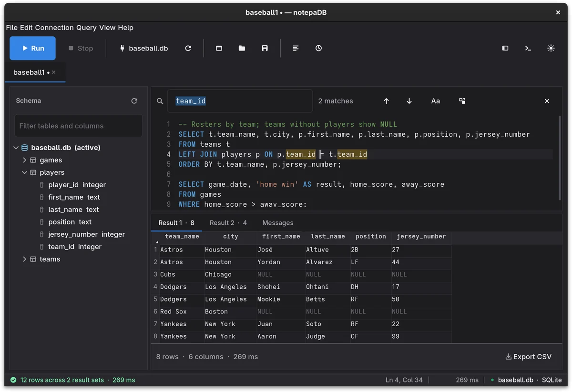This screenshot has width=572, height=392.
Task: Go to the next match with the down arrow
Action: click(409, 101)
